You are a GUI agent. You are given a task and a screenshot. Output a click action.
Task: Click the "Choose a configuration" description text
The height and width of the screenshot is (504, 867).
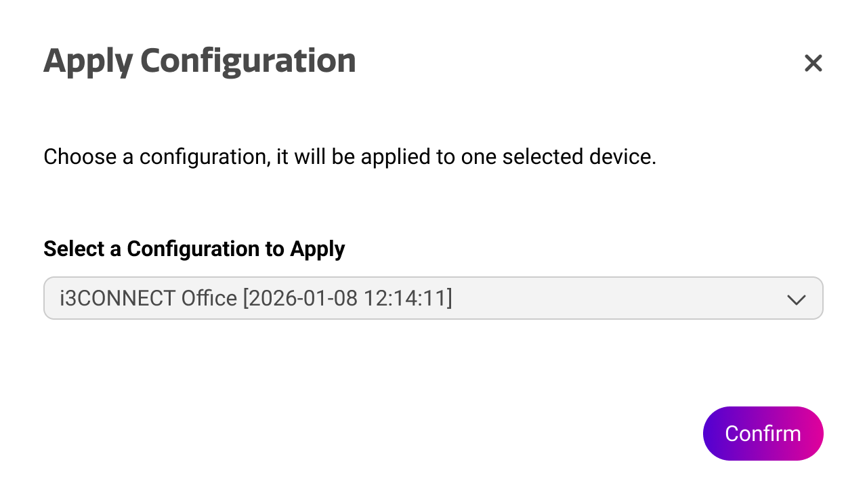pyautogui.click(x=350, y=157)
